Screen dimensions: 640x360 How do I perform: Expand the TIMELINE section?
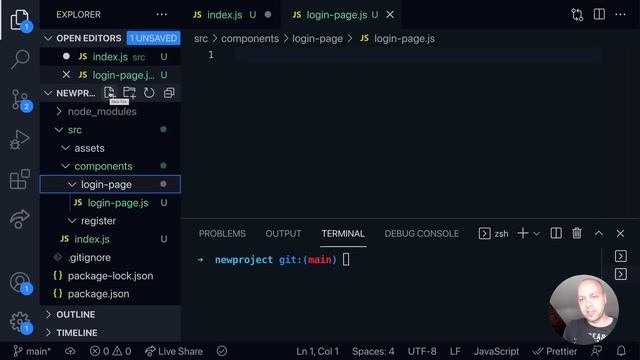[77, 333]
